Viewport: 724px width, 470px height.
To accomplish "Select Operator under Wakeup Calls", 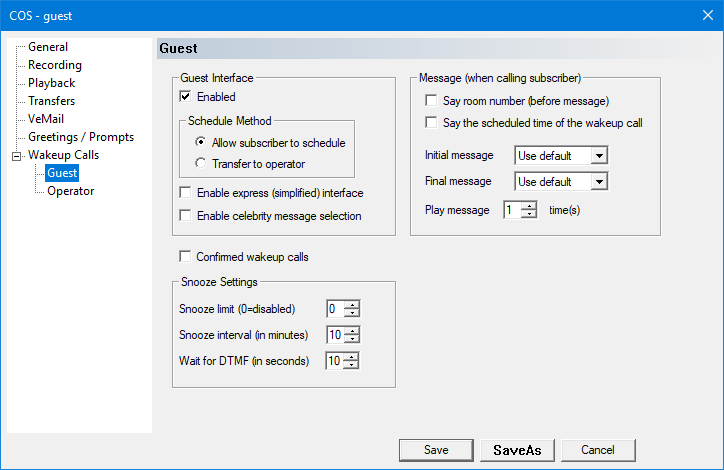I will [70, 191].
